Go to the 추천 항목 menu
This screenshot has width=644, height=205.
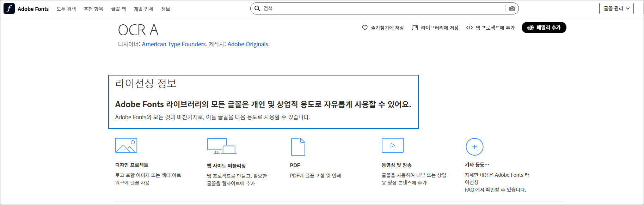pyautogui.click(x=93, y=9)
